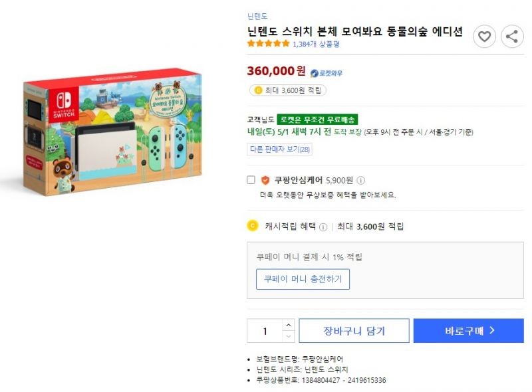532x392 pixels.
Task: Click info icon beside 캐시적립 혜택
Action: (323, 227)
